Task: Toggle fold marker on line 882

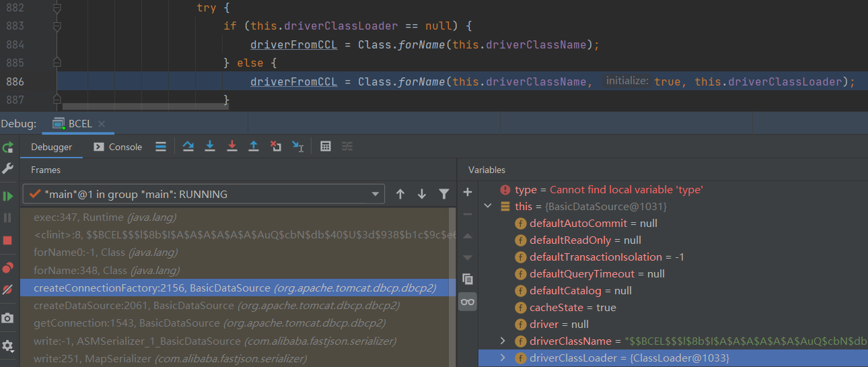Action: point(57,8)
